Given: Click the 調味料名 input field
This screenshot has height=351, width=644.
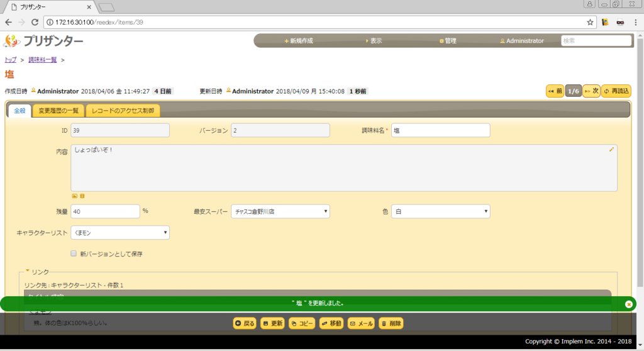Looking at the screenshot, I should tap(441, 130).
